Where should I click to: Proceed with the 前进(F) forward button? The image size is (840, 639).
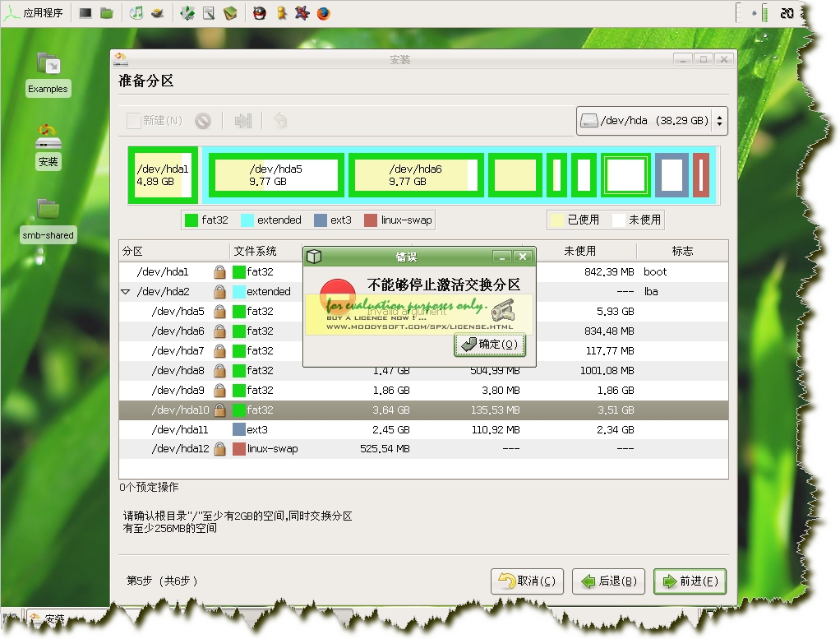tap(690, 581)
